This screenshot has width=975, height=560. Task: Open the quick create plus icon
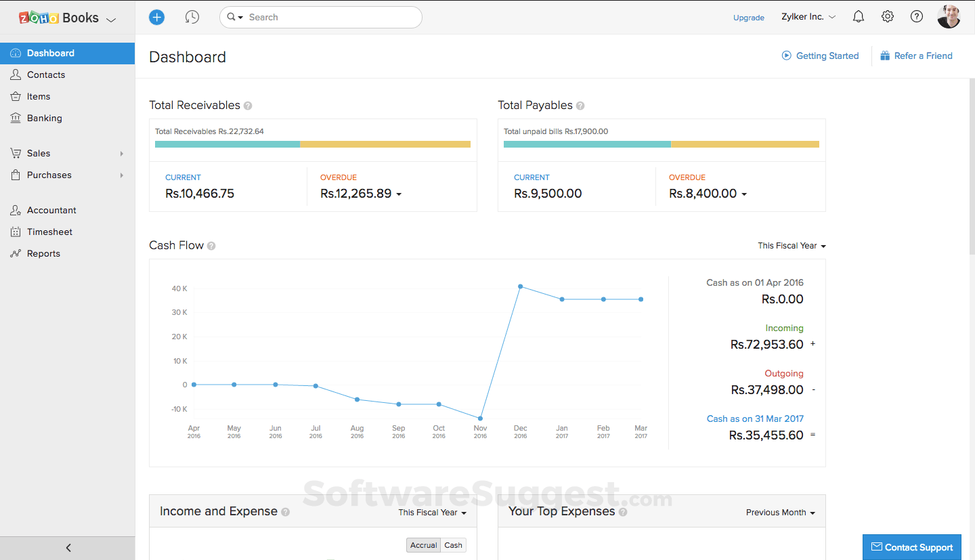click(x=156, y=17)
